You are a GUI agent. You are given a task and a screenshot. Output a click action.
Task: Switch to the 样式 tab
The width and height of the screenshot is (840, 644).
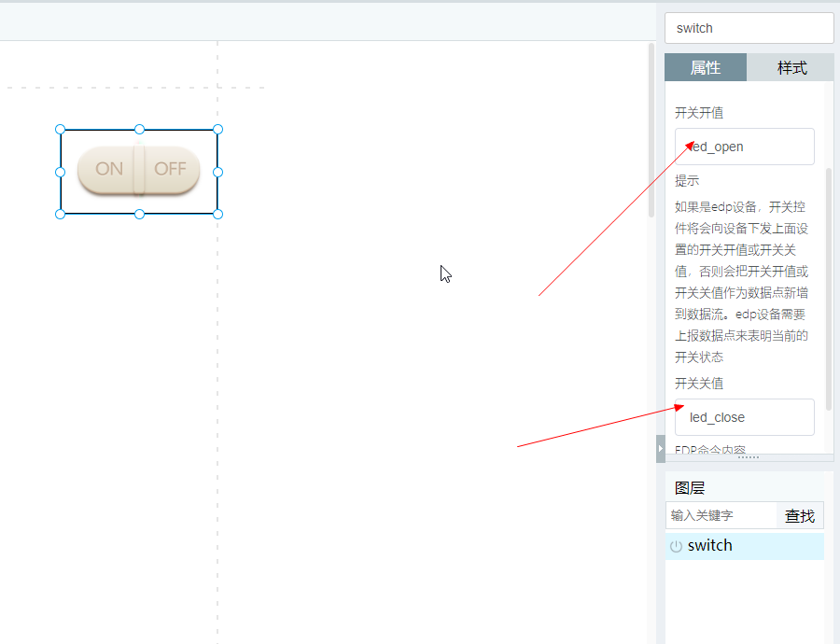[x=791, y=67]
